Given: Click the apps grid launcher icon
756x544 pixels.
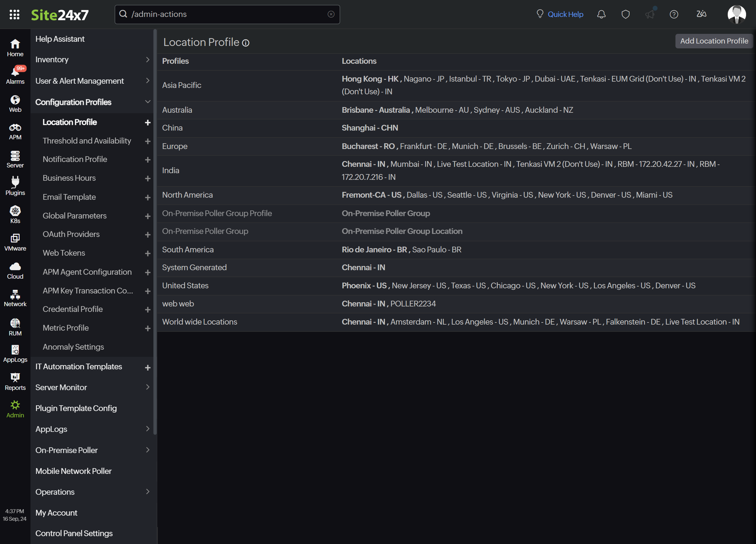Looking at the screenshot, I should [x=14, y=14].
